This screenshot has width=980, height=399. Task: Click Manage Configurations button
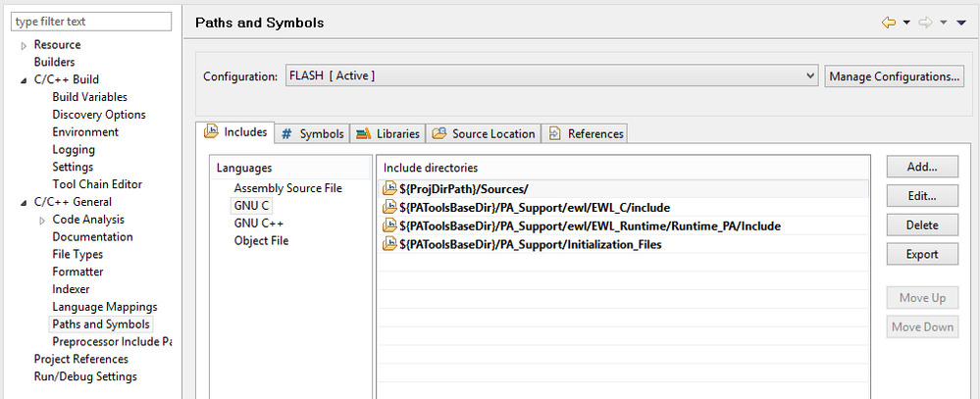894,75
